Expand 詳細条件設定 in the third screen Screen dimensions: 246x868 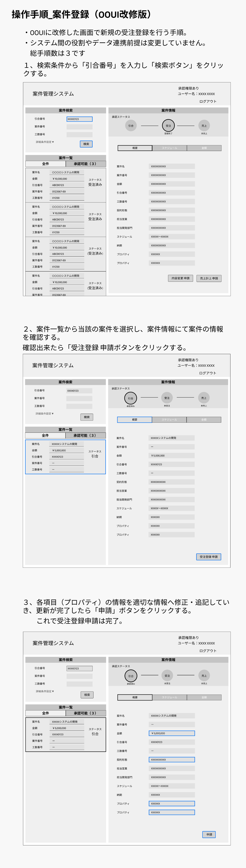[x=45, y=691]
